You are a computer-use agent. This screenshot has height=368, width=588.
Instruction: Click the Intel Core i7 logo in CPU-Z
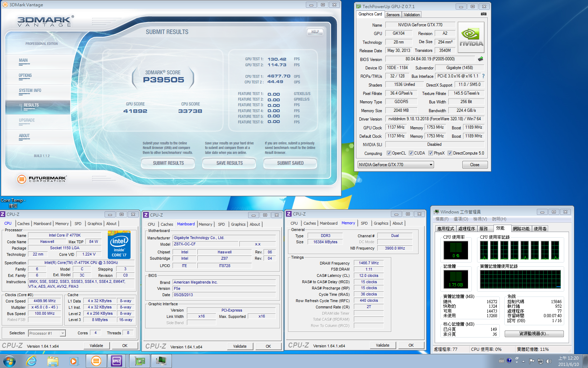[119, 245]
